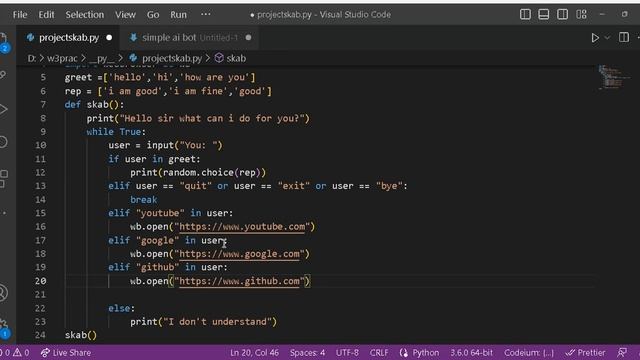
Task: Toggle the bottom panel layout icon
Action: (544, 14)
